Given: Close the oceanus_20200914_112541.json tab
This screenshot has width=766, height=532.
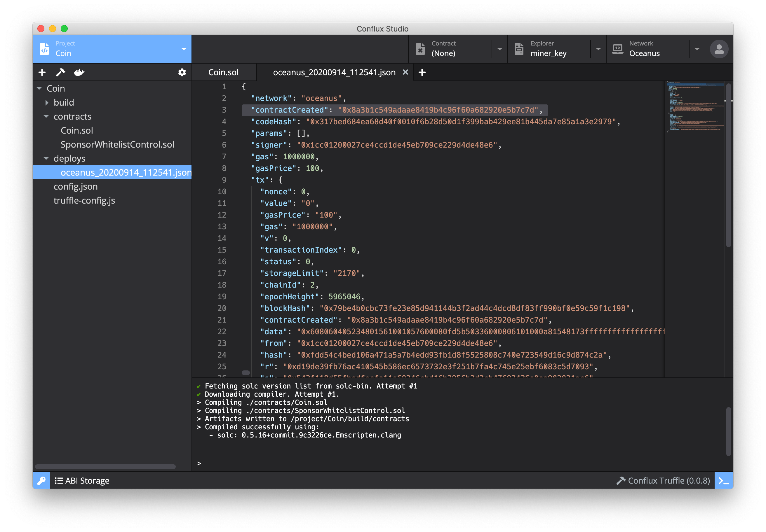Looking at the screenshot, I should point(405,72).
